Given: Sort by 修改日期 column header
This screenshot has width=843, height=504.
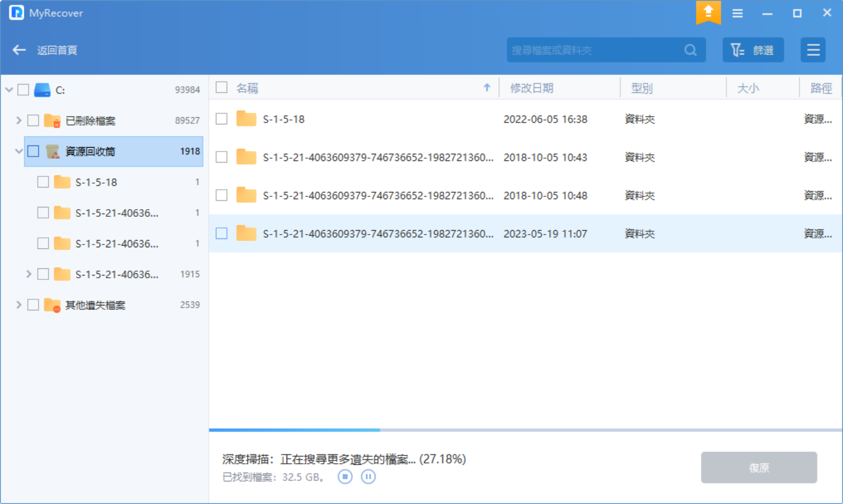Looking at the screenshot, I should tap(532, 88).
